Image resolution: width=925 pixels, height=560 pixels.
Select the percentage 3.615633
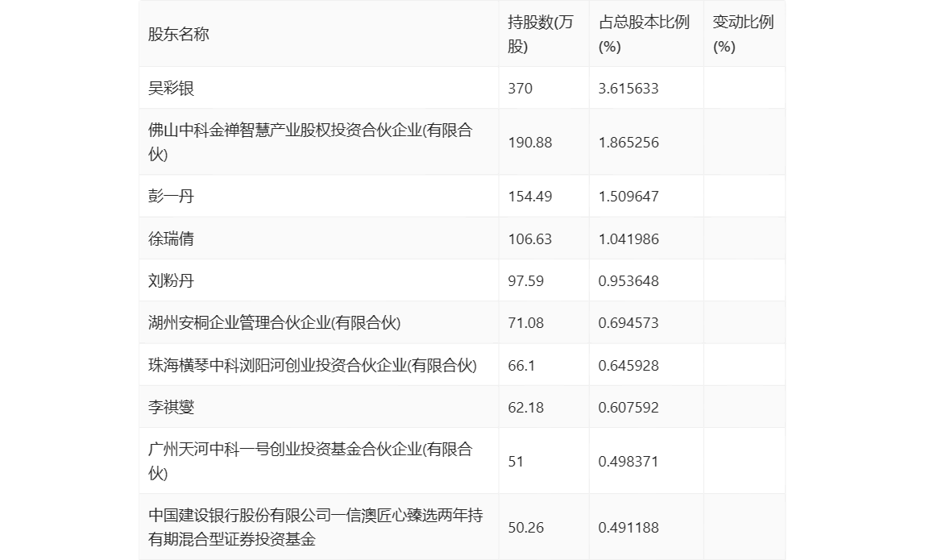click(x=628, y=89)
